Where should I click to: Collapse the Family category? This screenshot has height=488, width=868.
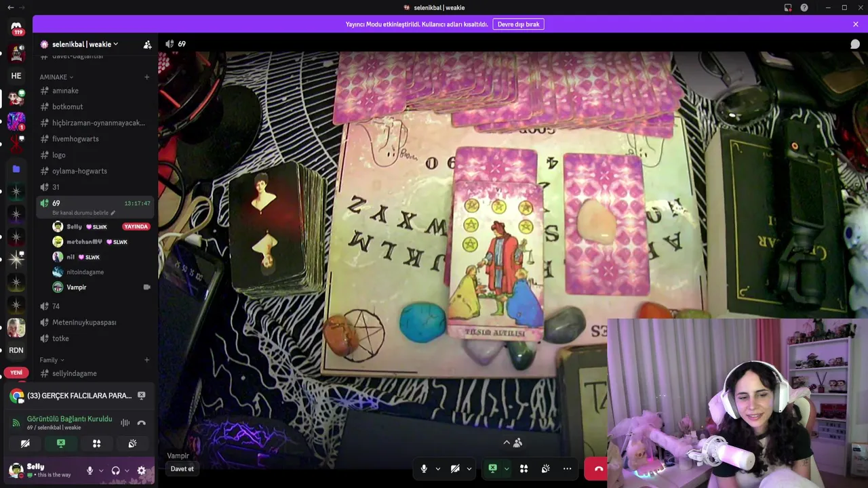52,360
